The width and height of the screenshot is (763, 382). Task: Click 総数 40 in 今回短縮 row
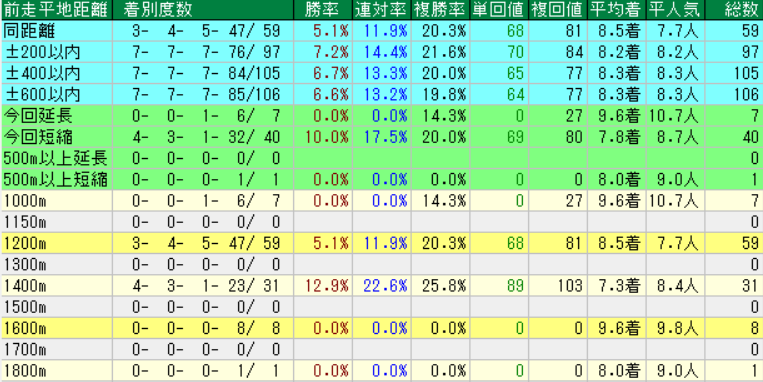point(750,137)
